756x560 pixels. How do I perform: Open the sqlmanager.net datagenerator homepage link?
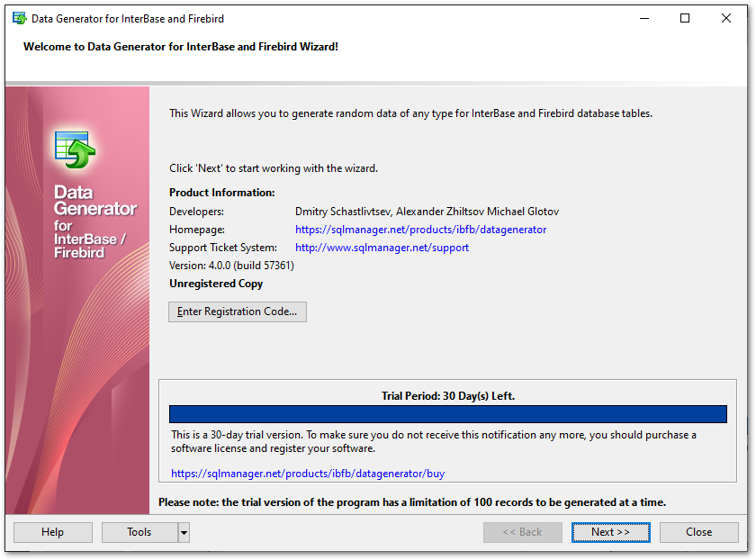click(420, 230)
